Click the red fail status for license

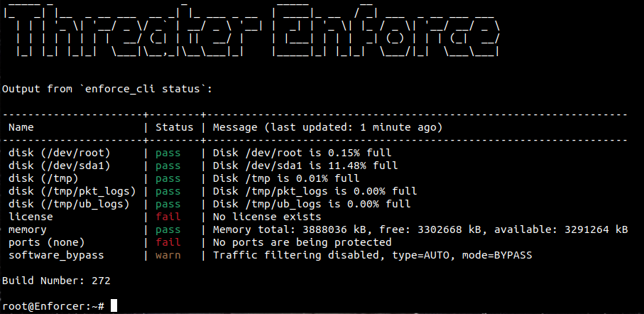tap(168, 217)
